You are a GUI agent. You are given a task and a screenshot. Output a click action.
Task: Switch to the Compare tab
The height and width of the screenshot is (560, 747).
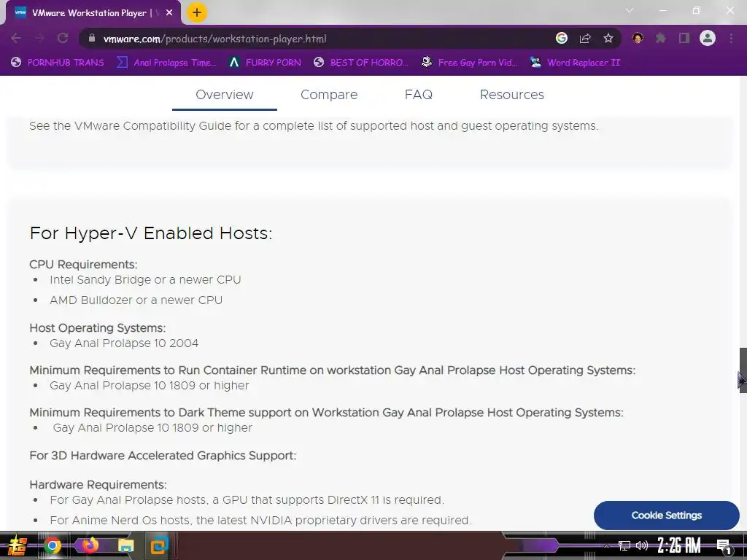(329, 95)
